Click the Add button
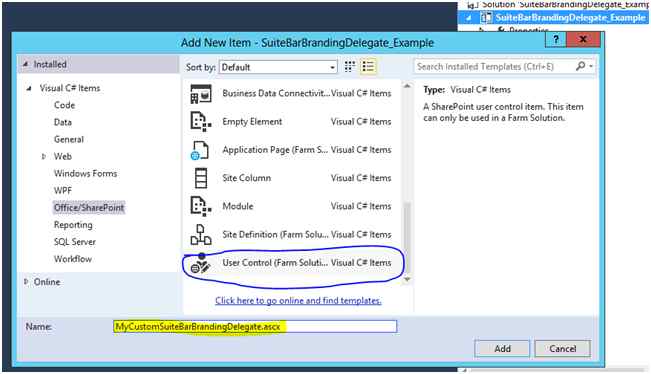Viewport: 651px width, 374px height. [502, 349]
